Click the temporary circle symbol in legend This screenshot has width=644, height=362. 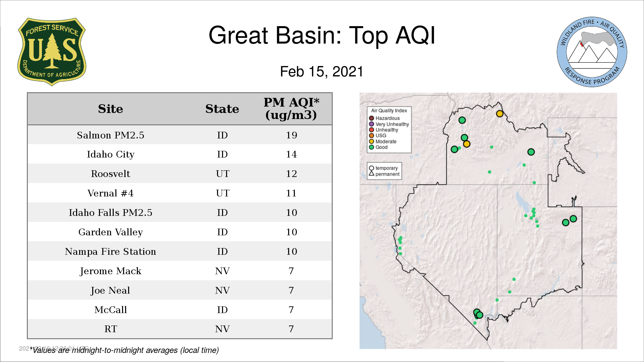(x=371, y=168)
